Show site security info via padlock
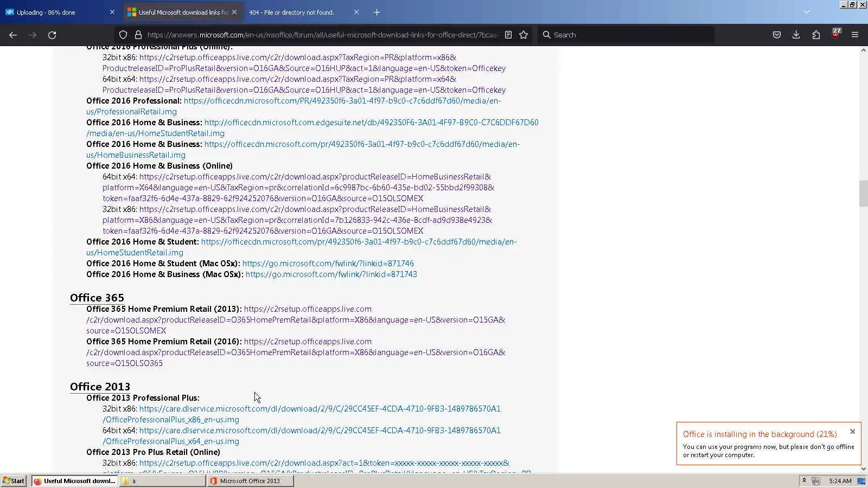Image resolution: width=868 pixels, height=488 pixels. tap(138, 35)
